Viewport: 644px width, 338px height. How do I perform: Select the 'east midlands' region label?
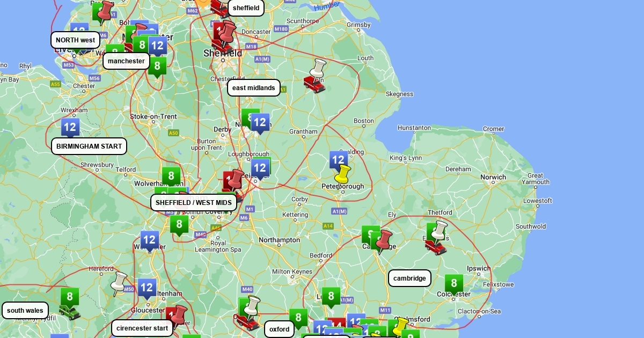(254, 88)
